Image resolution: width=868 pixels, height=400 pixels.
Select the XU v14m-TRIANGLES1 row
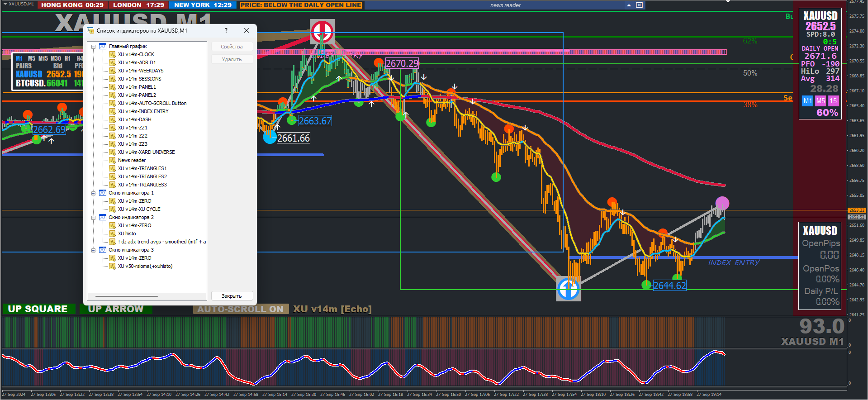click(142, 168)
